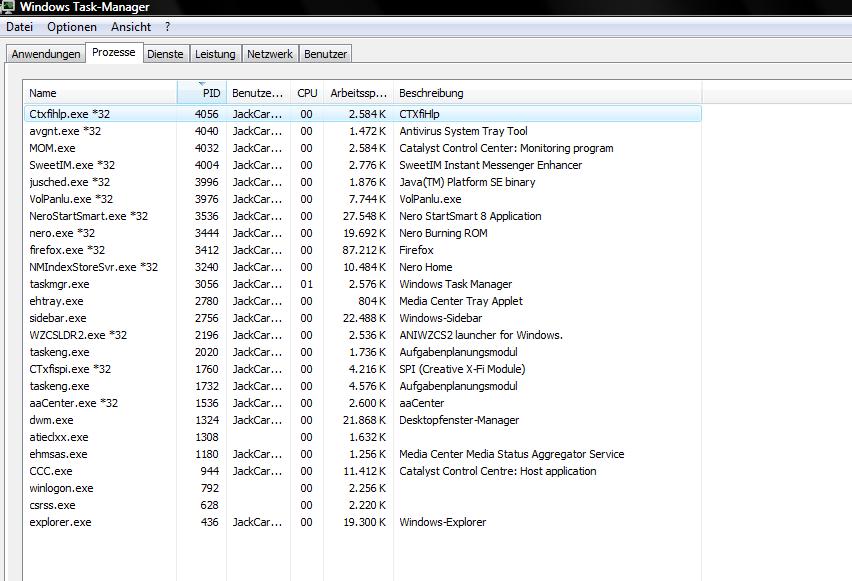852x581 pixels.
Task: Select the avgnt.exe *32 process
Action: 362,131
